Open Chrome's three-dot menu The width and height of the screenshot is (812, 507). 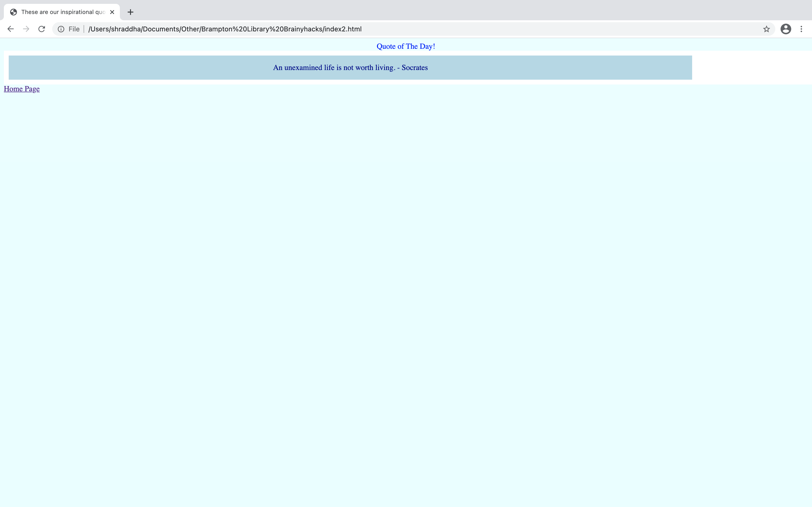tap(801, 29)
